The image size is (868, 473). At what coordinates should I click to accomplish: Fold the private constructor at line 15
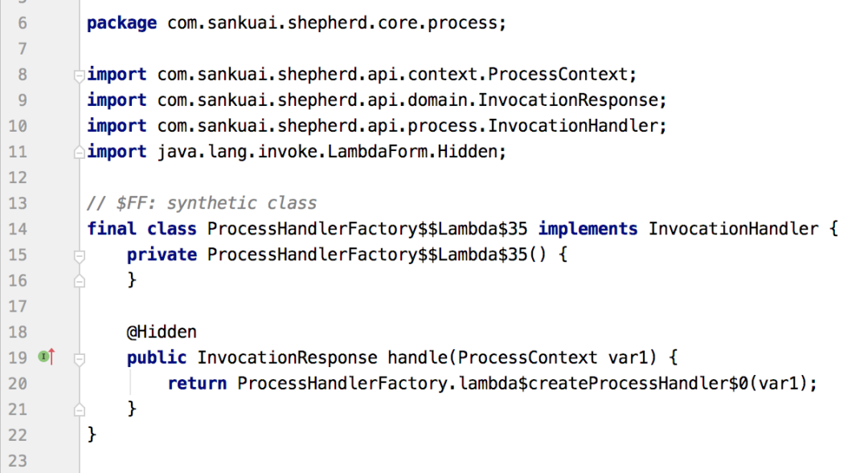[x=79, y=255]
